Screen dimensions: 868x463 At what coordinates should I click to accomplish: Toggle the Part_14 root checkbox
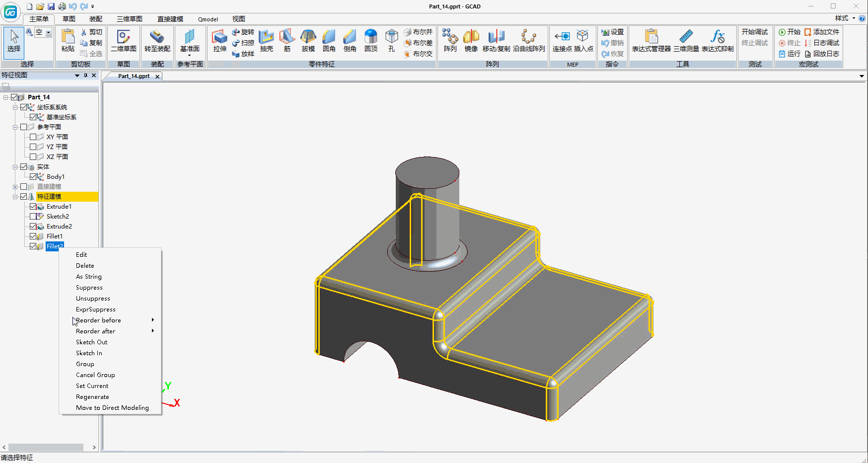point(14,97)
